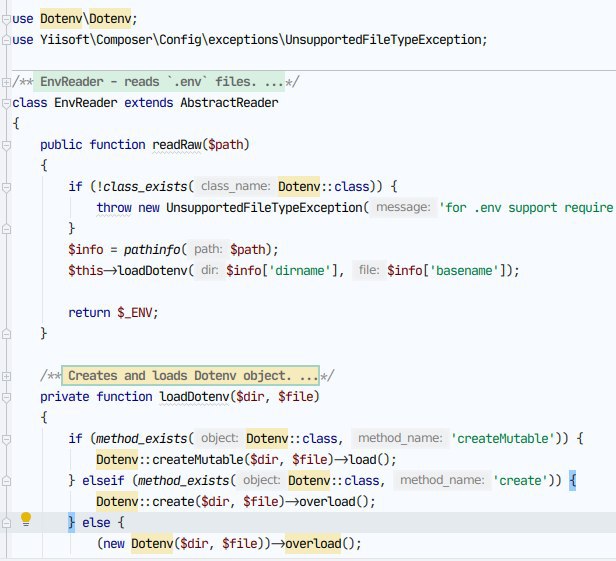Click UnsupportedFileTypeException in the throw statement
The width and height of the screenshot is (616, 561).
coord(264,207)
